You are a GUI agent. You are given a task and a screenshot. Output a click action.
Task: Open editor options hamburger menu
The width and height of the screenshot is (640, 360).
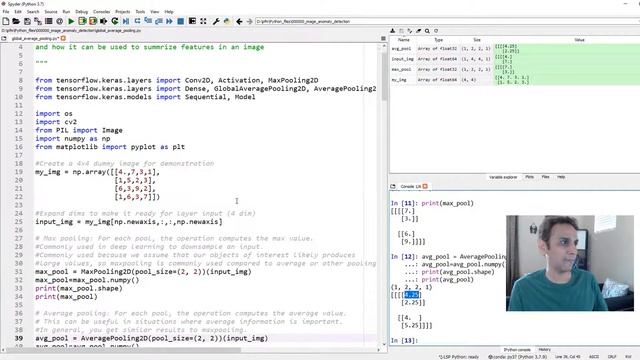pyautogui.click(x=383, y=38)
